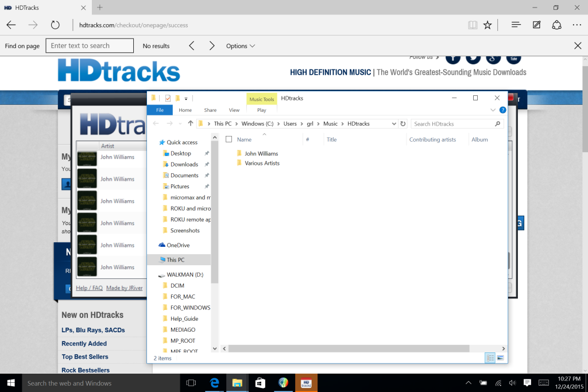588x392 pixels.
Task: Open the Share ribbon tab
Action: click(210, 110)
